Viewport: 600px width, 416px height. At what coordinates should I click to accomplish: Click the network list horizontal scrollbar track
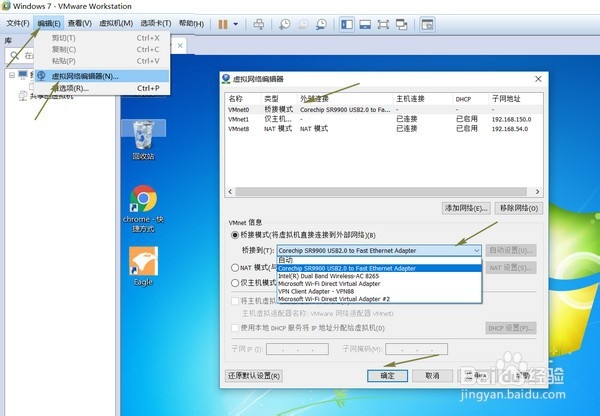click(x=381, y=191)
